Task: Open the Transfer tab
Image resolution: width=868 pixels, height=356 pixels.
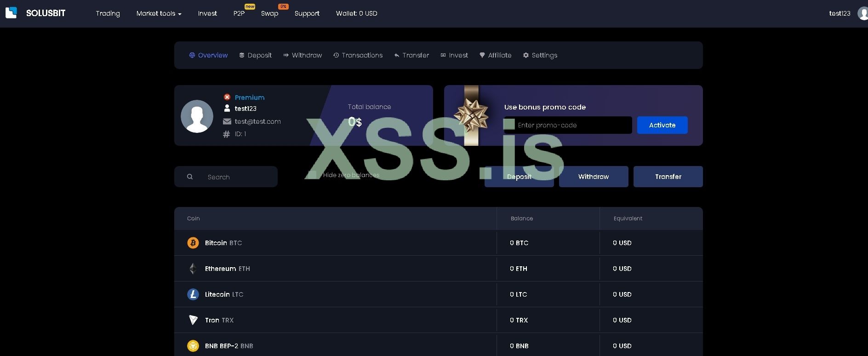Action: [411, 55]
